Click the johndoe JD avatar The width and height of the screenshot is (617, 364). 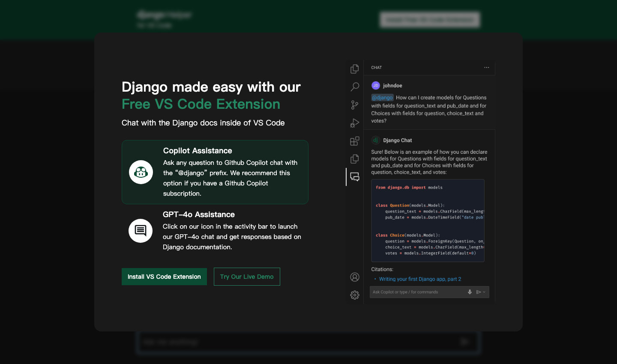(376, 86)
